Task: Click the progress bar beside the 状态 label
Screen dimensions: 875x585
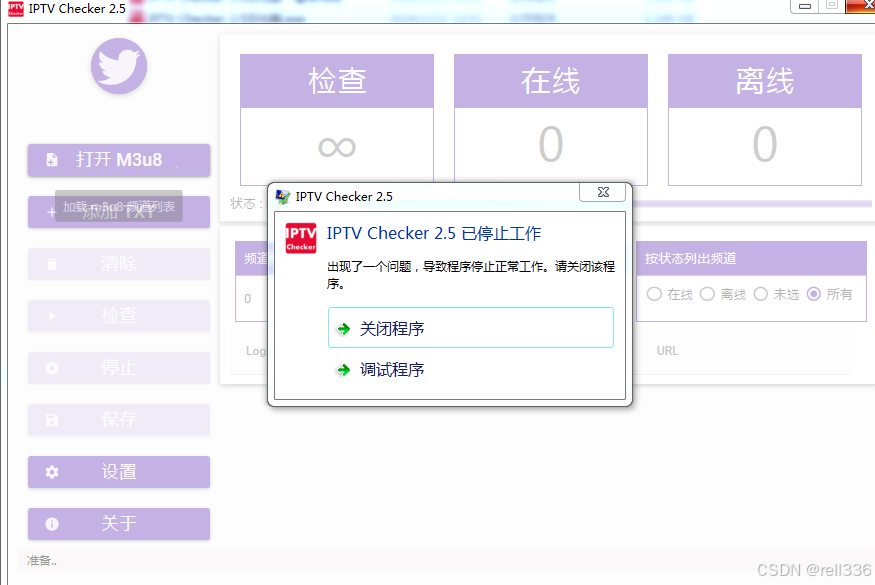Action: coord(752,204)
